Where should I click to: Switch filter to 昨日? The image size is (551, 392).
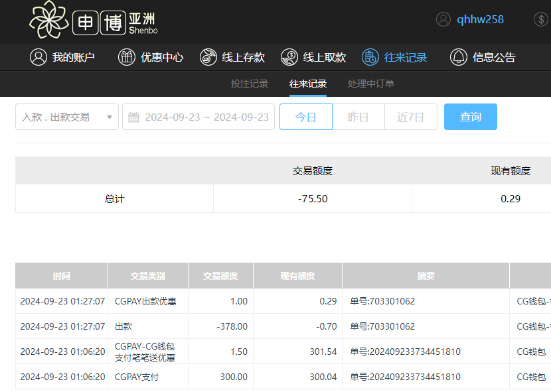pos(358,116)
